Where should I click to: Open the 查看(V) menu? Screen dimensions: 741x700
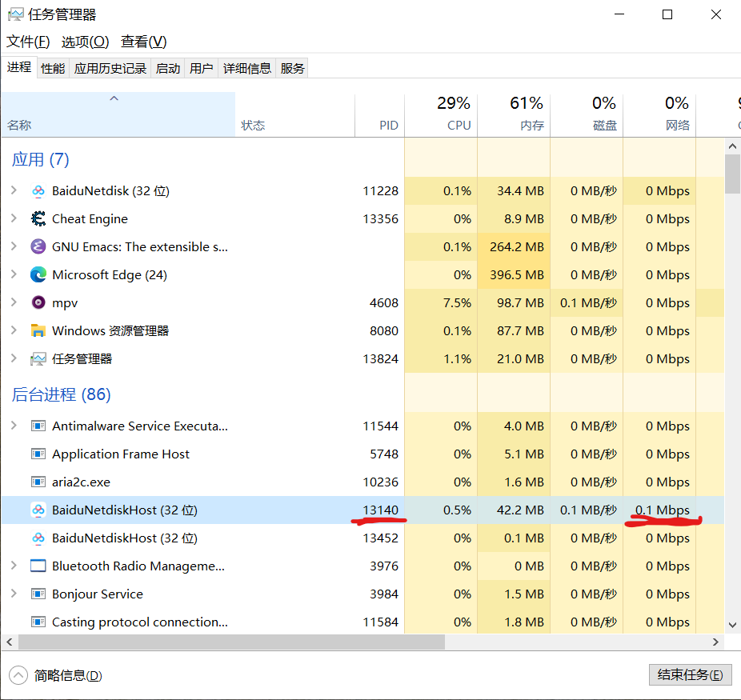[144, 42]
